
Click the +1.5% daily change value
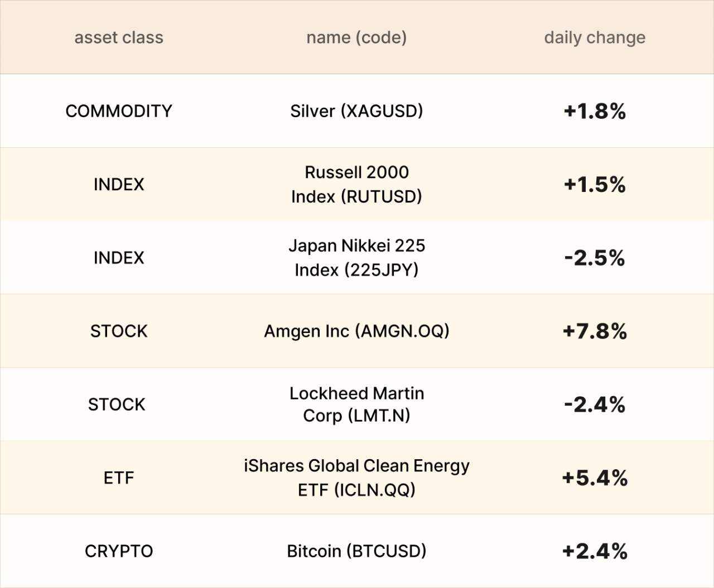[x=595, y=185]
